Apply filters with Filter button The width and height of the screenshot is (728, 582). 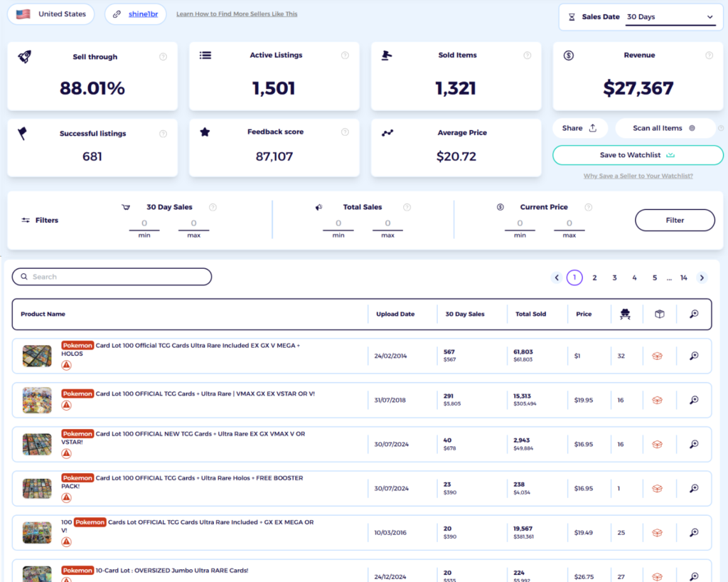(675, 220)
